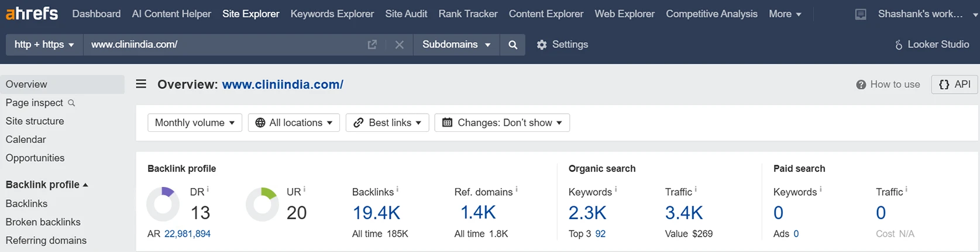Clear the URL field with X icon
The width and height of the screenshot is (980, 252).
point(399,45)
